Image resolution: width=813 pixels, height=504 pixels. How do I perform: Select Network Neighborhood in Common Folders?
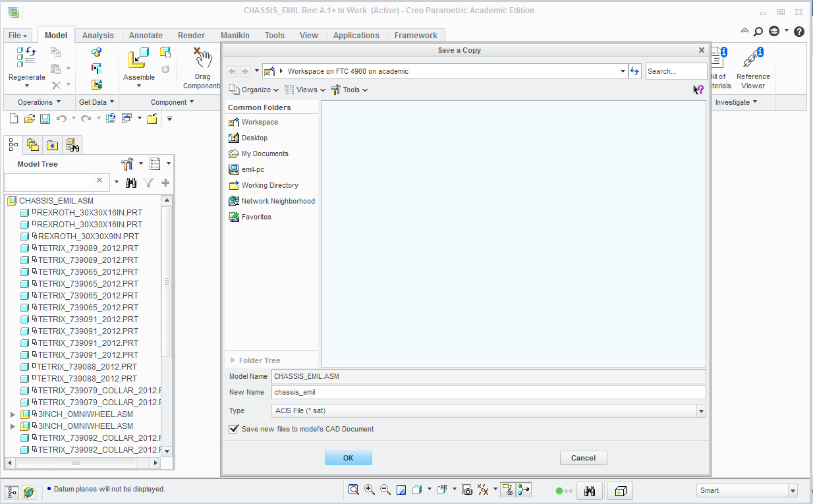click(x=271, y=201)
